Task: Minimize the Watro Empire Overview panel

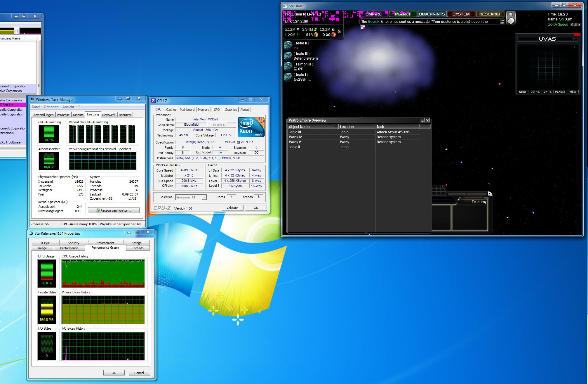Action: click(422, 120)
